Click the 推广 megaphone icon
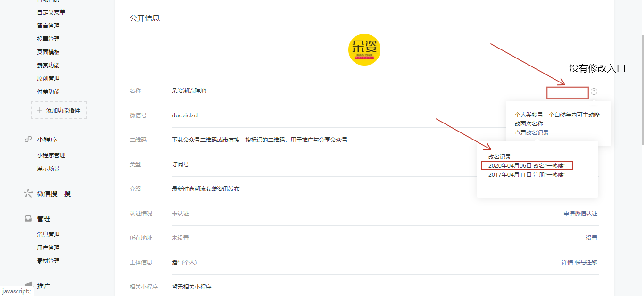 [x=28, y=286]
